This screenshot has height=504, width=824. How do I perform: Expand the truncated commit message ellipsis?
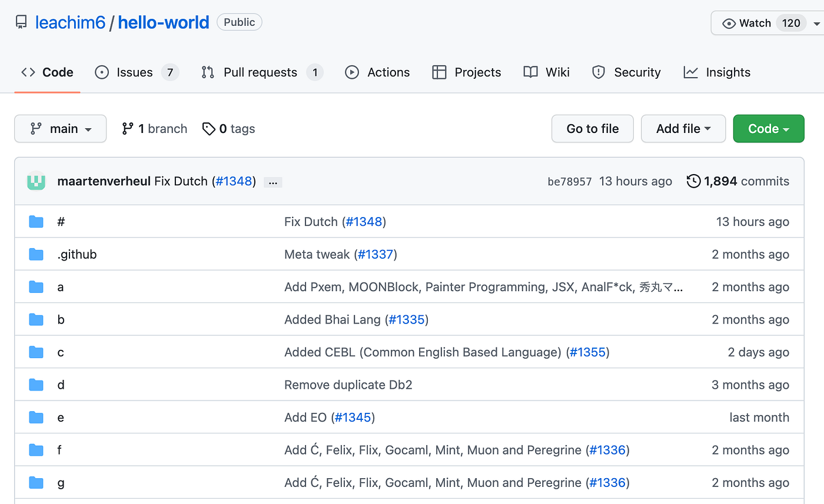[x=273, y=182]
